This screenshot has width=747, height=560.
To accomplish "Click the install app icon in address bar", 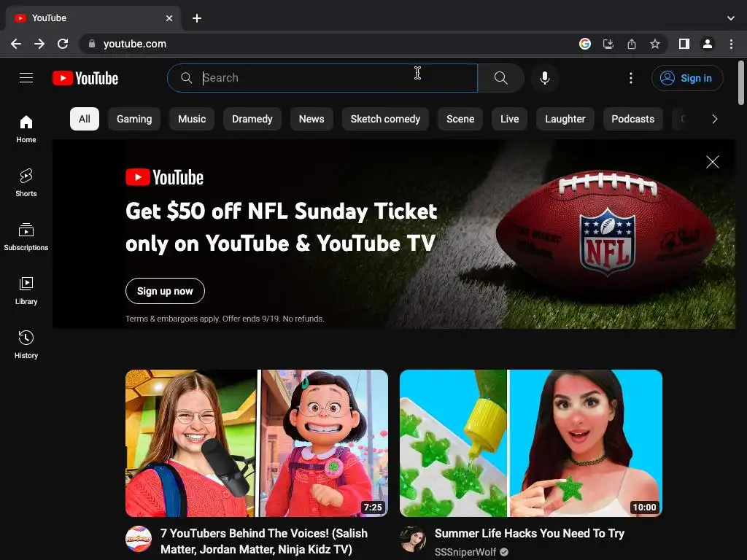I will 608,44.
